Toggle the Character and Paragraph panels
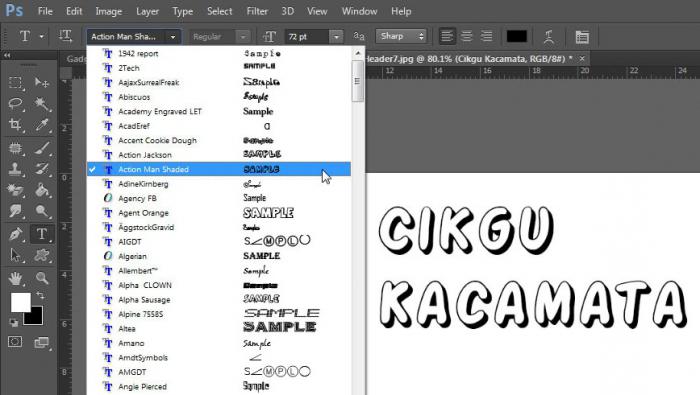 (x=582, y=37)
